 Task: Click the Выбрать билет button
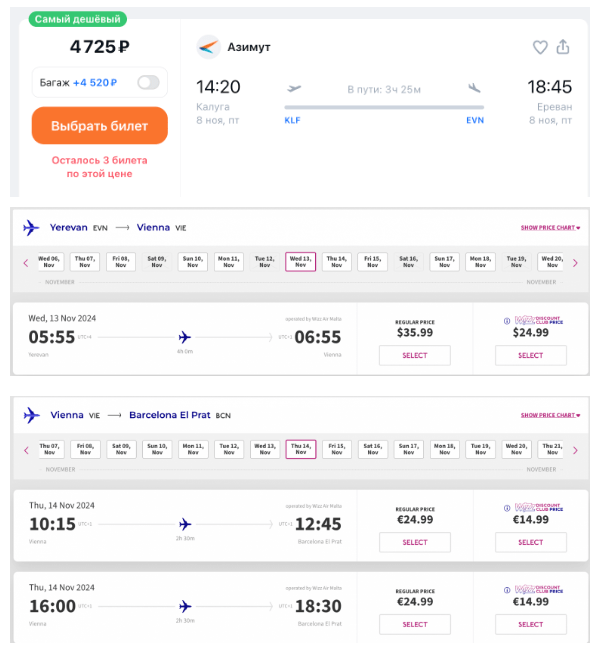pos(100,125)
